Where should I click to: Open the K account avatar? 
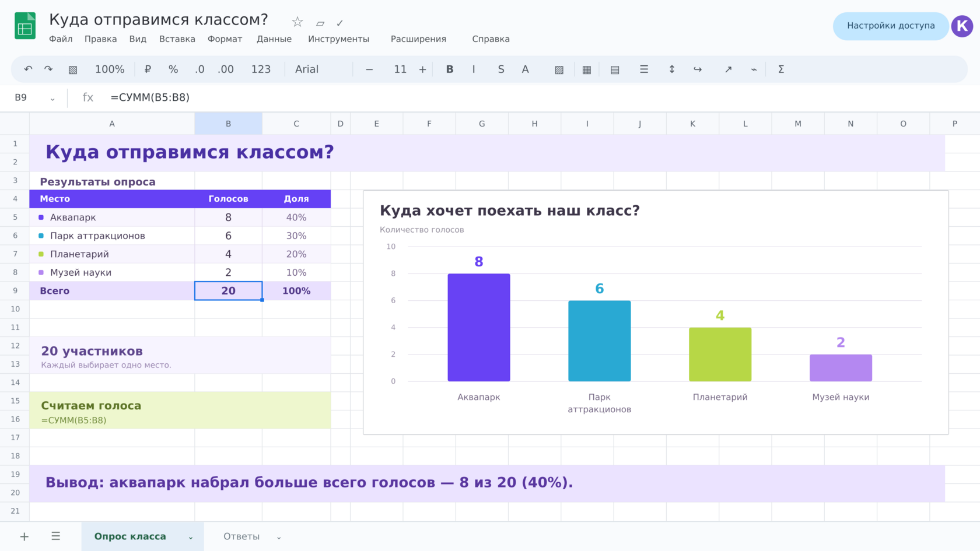click(x=962, y=26)
